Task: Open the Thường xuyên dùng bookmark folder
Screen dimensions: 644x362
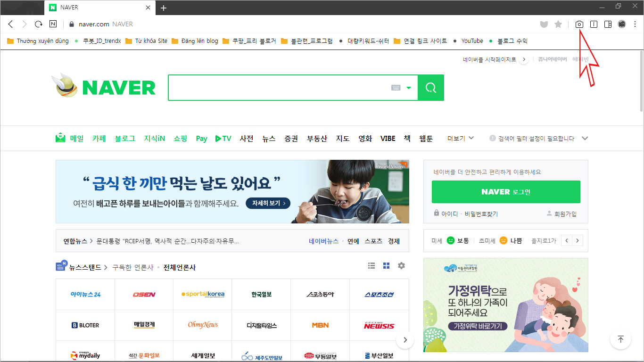Action: coord(38,41)
